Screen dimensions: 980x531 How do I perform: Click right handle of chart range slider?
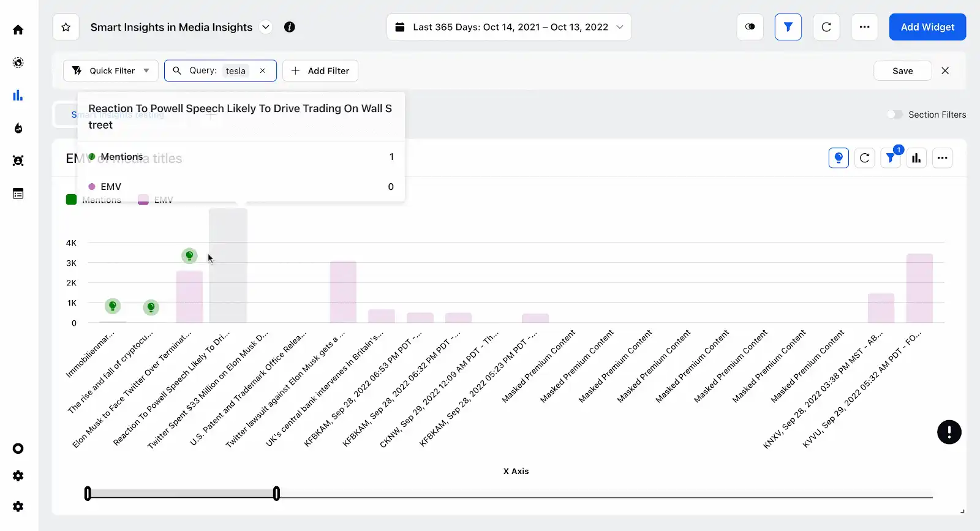276,494
